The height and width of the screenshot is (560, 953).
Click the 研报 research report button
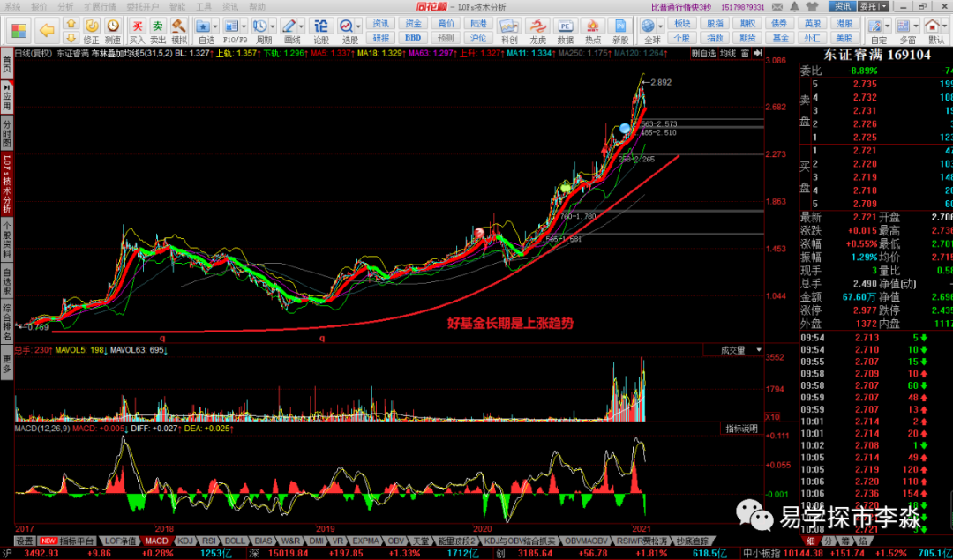[381, 38]
